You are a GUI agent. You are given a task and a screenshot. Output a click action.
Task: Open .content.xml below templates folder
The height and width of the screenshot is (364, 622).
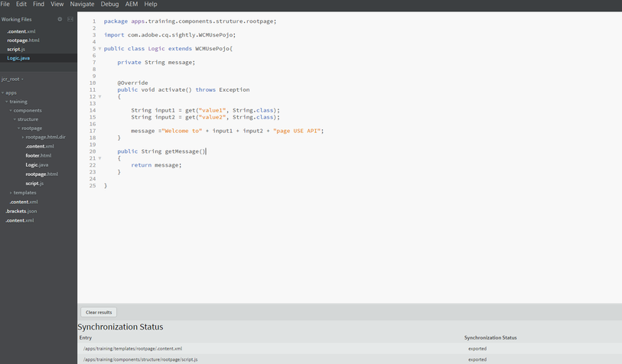click(x=24, y=202)
